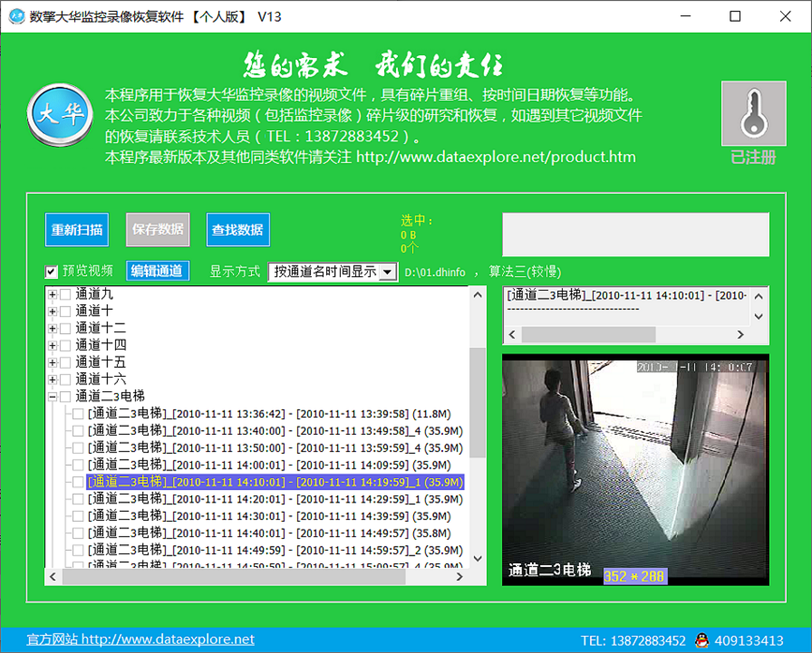Screen dimensions: 812x653
Task: Click the 重新扫描 rescan button
Action: point(77,229)
